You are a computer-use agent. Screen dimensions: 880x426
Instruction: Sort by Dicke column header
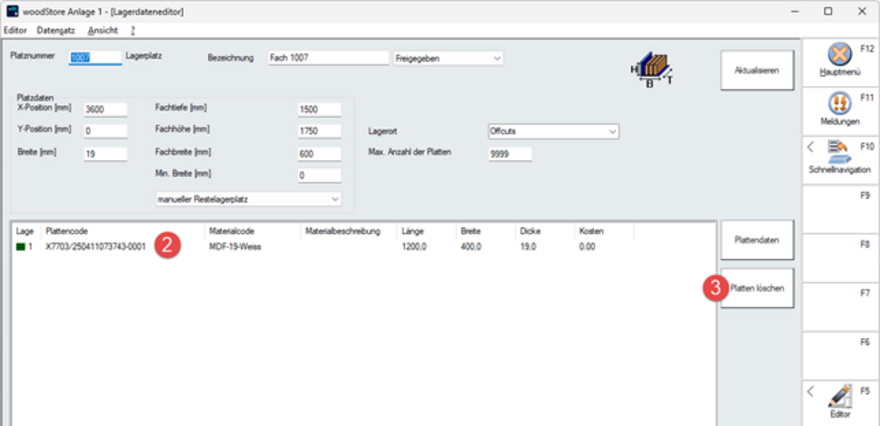[x=545, y=231]
